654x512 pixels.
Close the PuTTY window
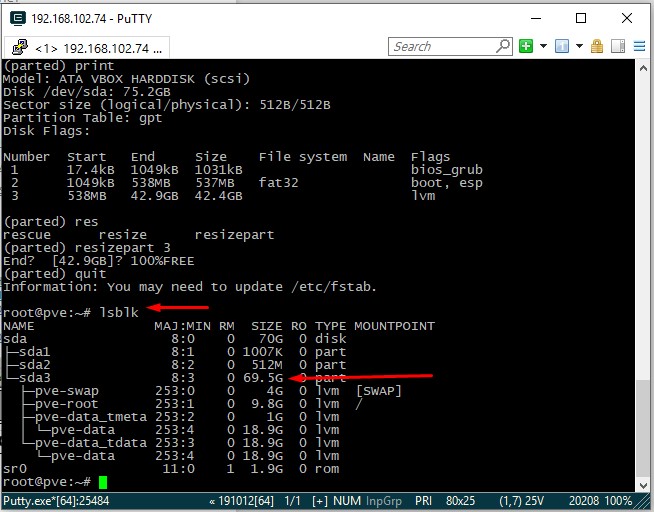pos(626,18)
